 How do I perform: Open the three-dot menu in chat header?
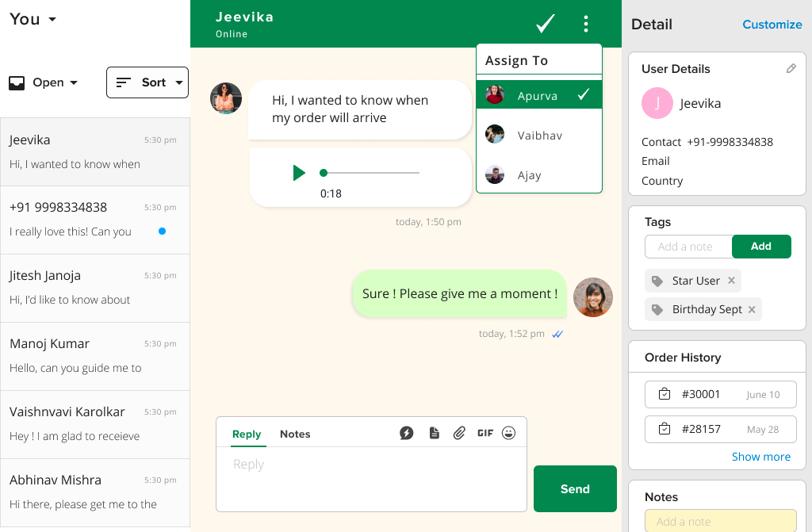[586, 24]
